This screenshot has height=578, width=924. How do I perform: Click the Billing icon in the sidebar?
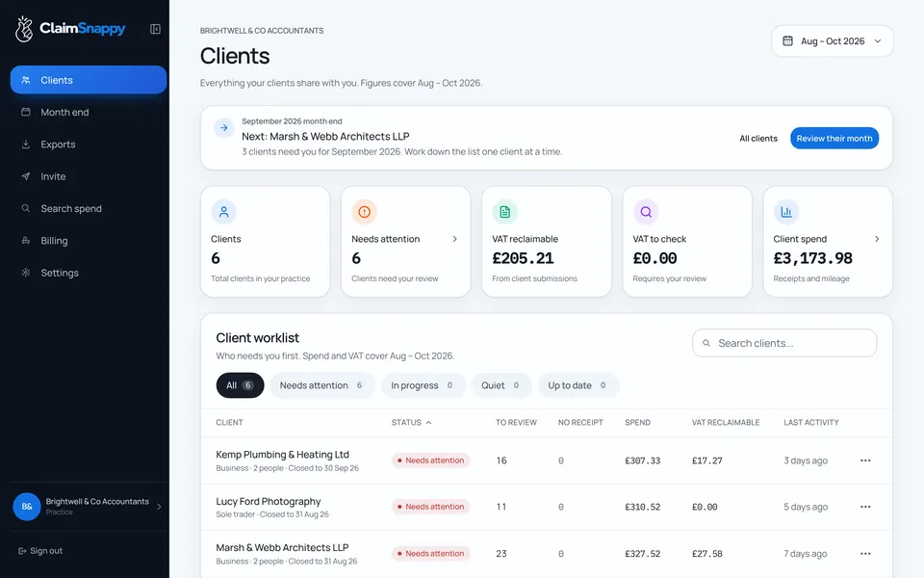(25, 241)
